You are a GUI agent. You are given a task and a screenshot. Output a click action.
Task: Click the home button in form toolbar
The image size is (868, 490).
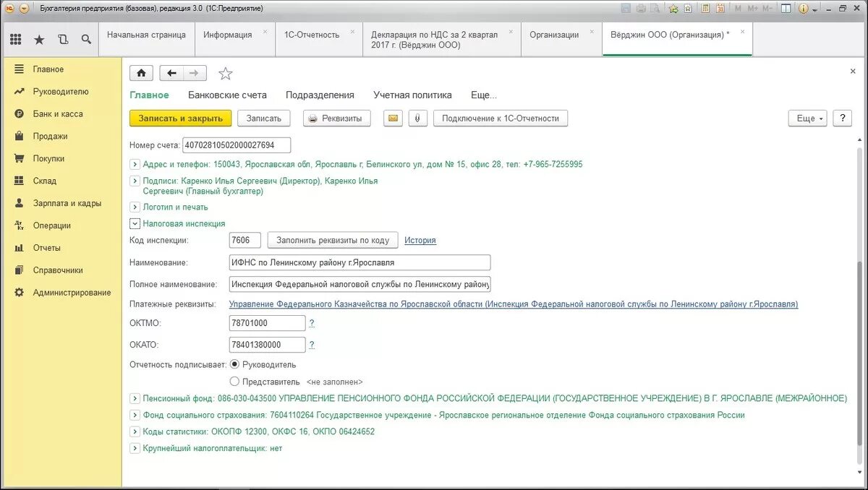click(141, 73)
